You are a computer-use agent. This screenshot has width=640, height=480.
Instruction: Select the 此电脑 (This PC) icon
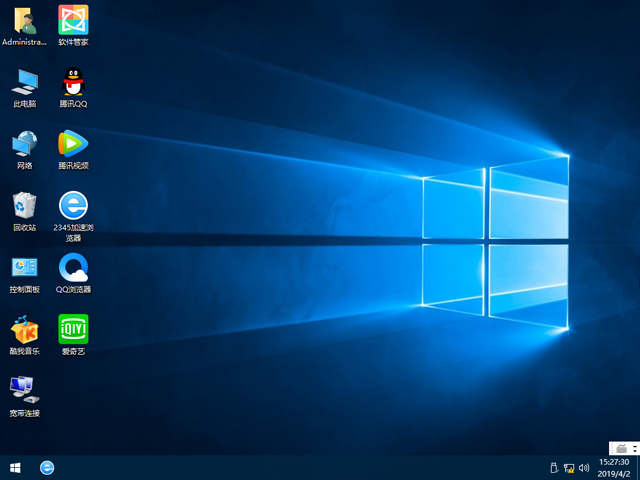[x=24, y=82]
